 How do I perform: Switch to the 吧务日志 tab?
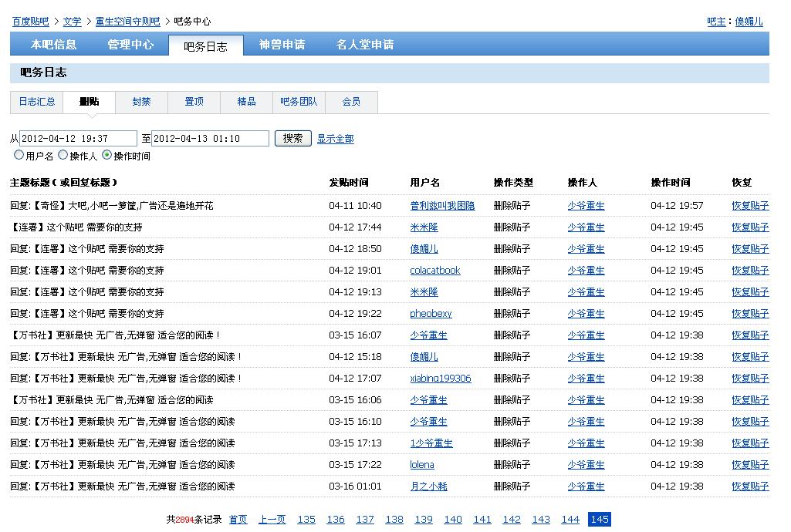[206, 45]
